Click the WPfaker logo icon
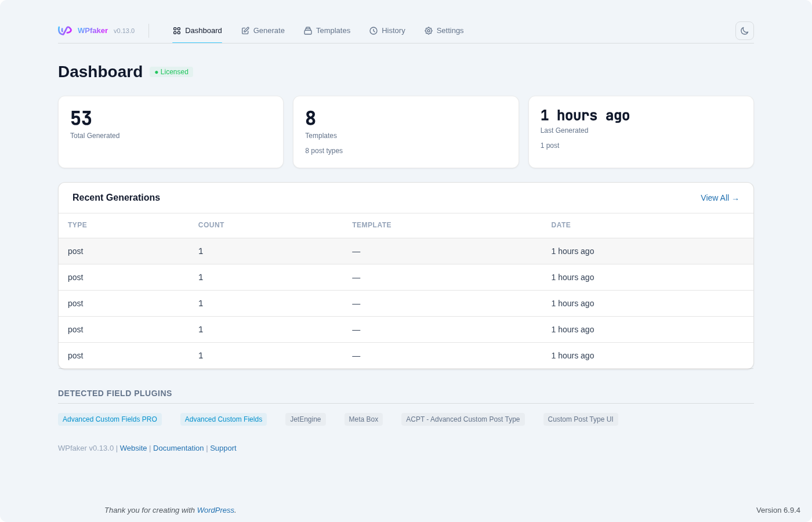The width and height of the screenshot is (812, 522). (64, 30)
